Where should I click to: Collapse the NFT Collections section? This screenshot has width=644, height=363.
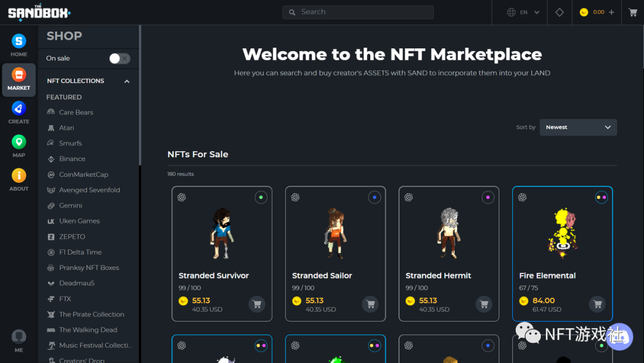pos(127,81)
